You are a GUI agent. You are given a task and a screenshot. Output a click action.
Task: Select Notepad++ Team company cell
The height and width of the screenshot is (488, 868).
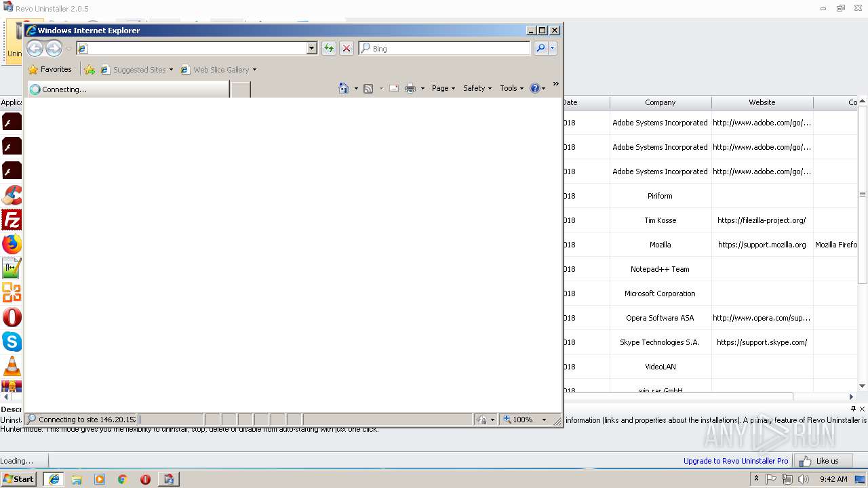coord(660,269)
